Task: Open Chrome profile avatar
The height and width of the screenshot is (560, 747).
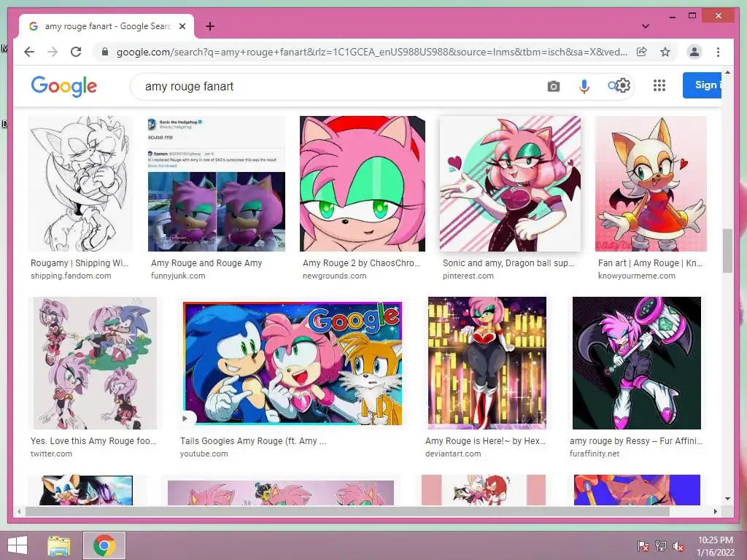Action: click(x=694, y=52)
